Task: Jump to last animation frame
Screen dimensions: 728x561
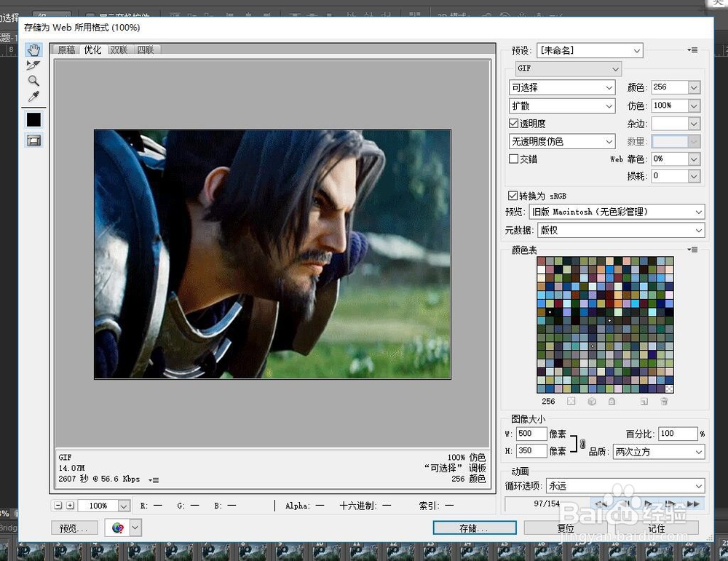Action: [694, 504]
